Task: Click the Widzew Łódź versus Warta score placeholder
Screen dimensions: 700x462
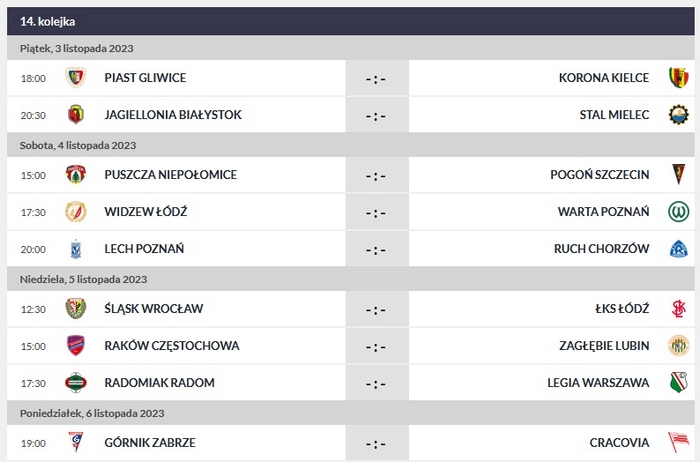Action: 376,212
